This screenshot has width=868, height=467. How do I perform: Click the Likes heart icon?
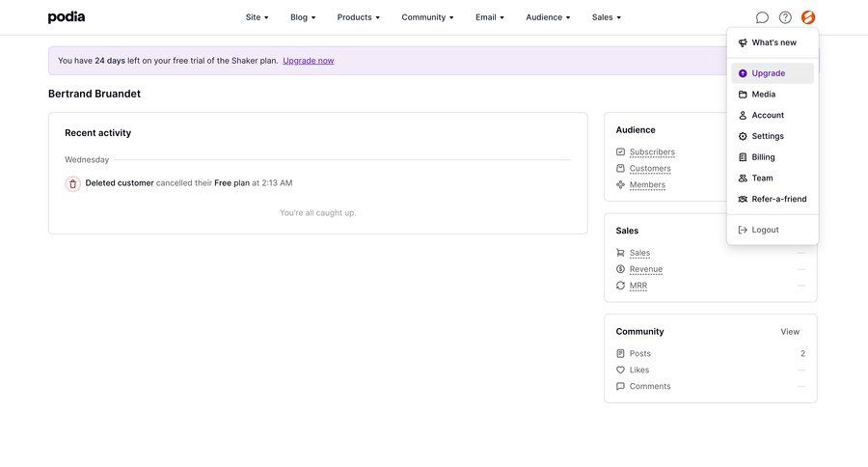[620, 371]
